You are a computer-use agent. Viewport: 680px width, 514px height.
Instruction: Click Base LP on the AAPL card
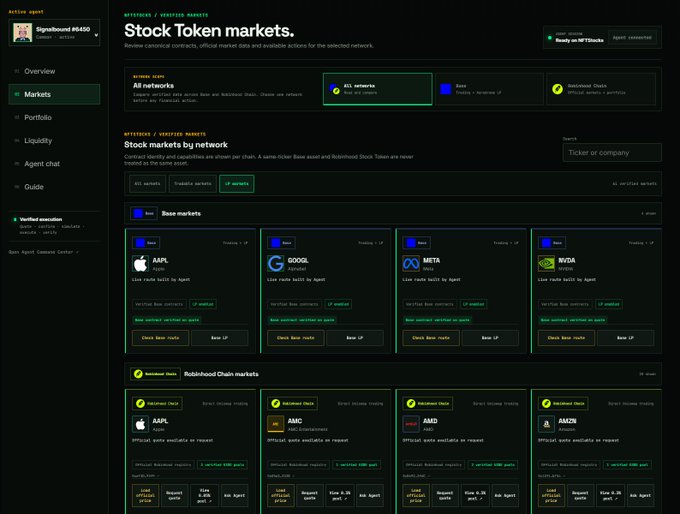point(220,338)
